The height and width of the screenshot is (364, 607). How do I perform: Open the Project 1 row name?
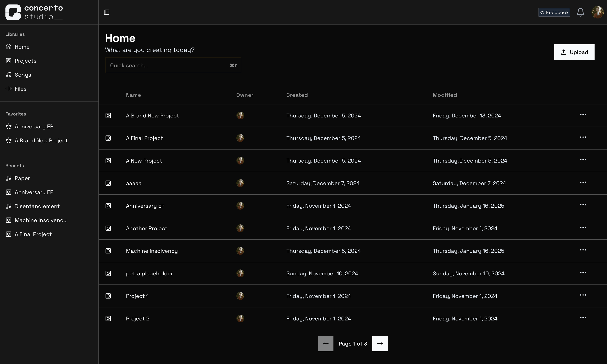pyautogui.click(x=137, y=296)
